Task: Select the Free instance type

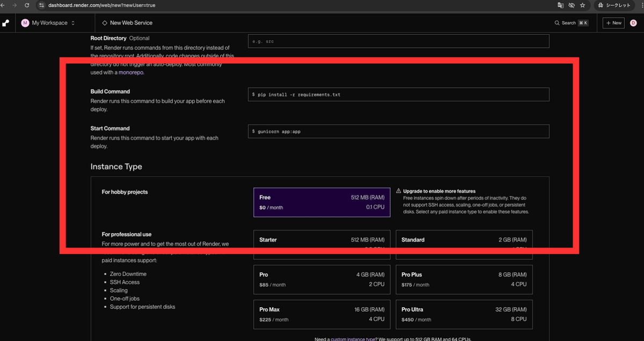Action: (322, 202)
